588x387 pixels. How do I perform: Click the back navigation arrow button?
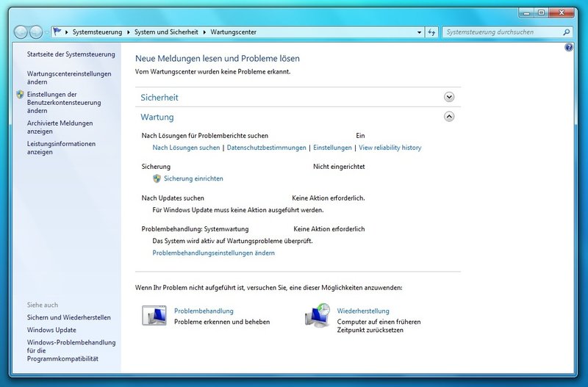pyautogui.click(x=21, y=32)
